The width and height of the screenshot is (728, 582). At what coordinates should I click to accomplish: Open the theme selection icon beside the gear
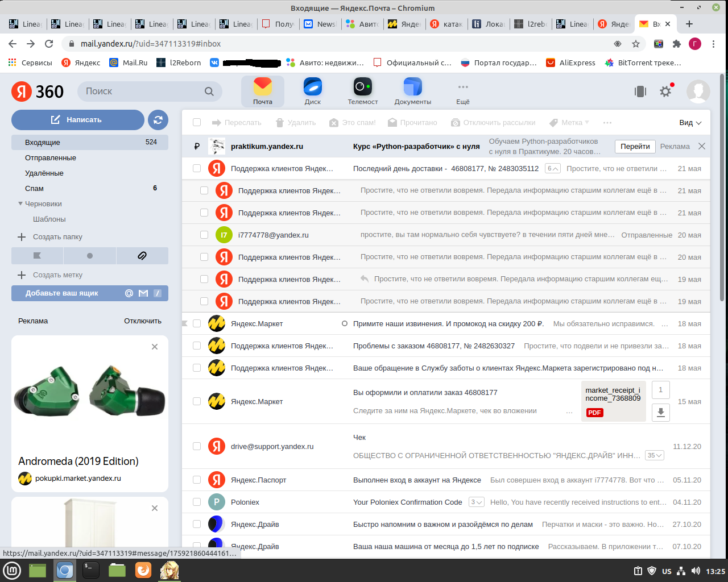tap(640, 92)
